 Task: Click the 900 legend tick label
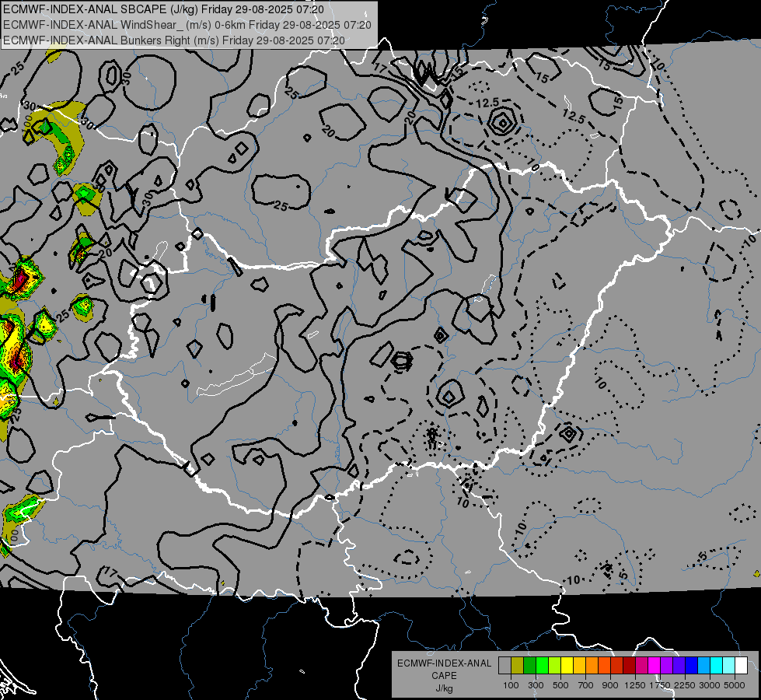[x=610, y=685]
